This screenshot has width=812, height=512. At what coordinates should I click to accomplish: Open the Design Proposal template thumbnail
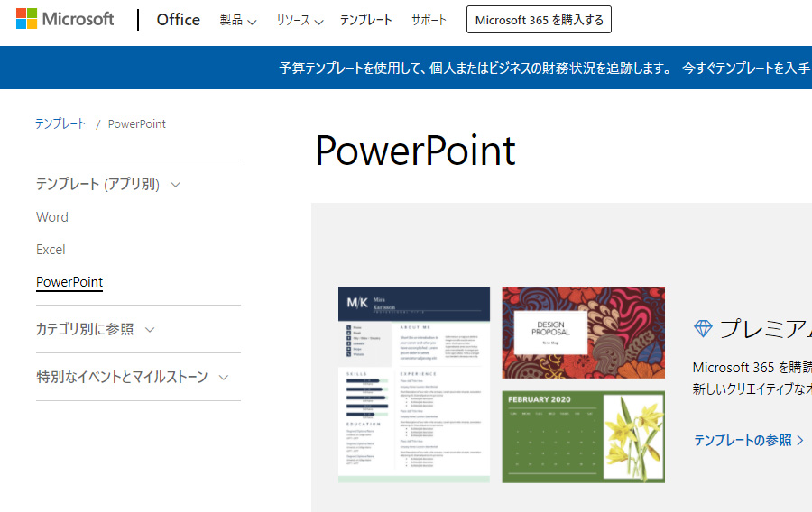tap(583, 333)
